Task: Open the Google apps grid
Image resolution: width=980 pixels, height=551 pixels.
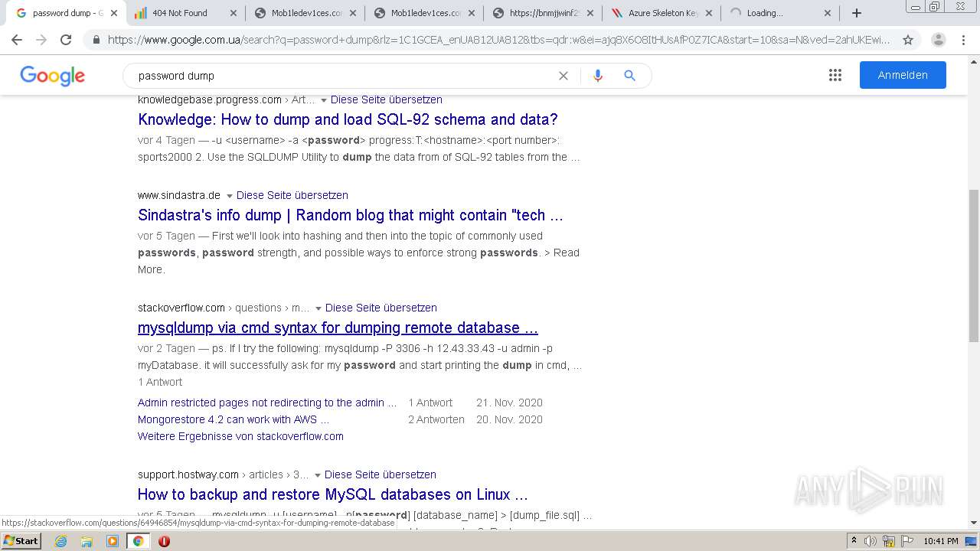Action: click(835, 75)
